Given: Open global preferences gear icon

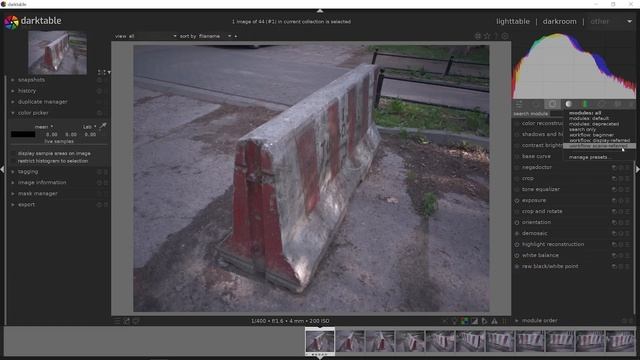Looking at the screenshot, I should pos(505,36).
